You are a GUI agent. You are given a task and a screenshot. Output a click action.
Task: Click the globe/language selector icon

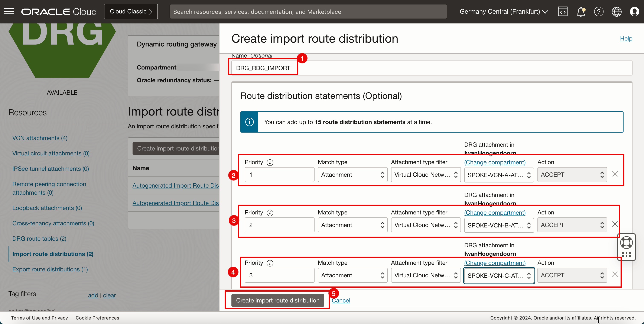[x=617, y=11]
